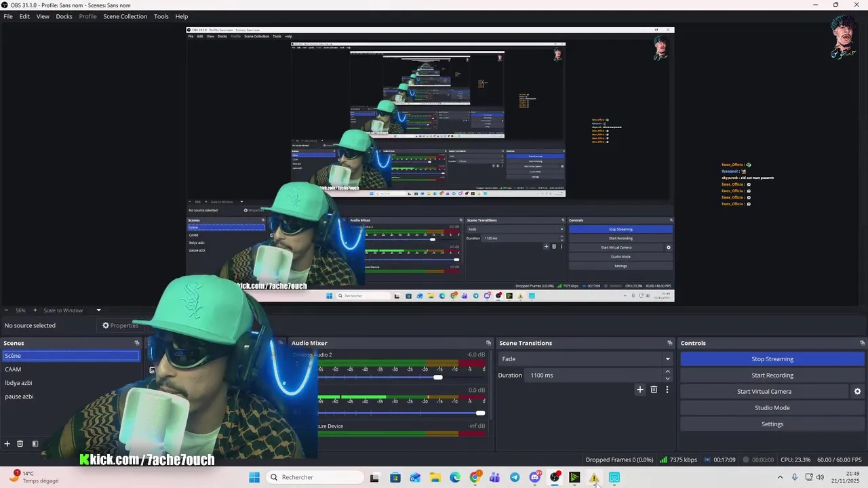Toggle Start Virtual Camera

coord(764,392)
